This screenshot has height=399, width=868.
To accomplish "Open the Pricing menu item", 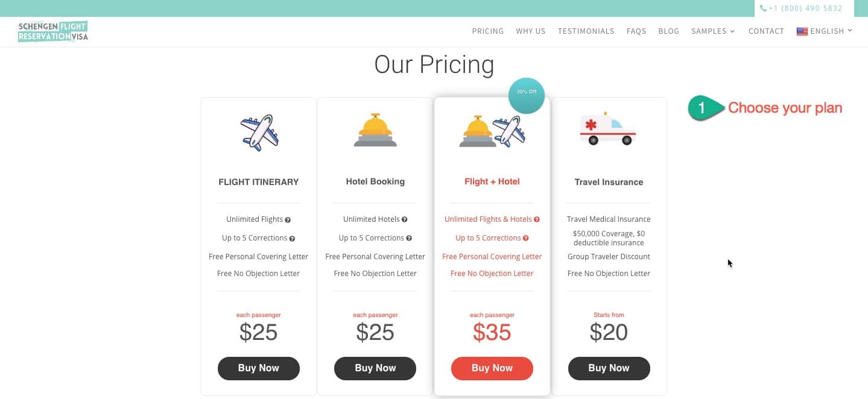I will click(x=487, y=31).
